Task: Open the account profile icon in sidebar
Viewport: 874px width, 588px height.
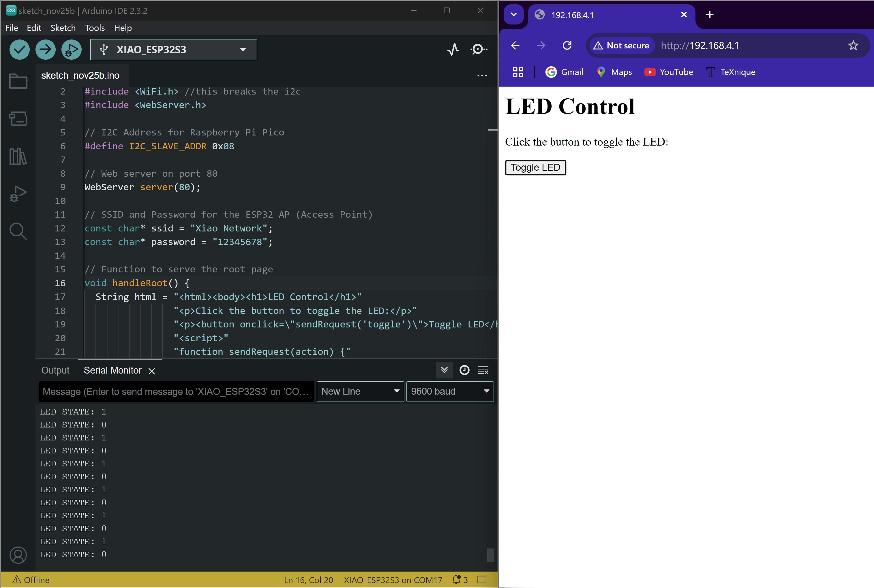Action: pyautogui.click(x=18, y=555)
